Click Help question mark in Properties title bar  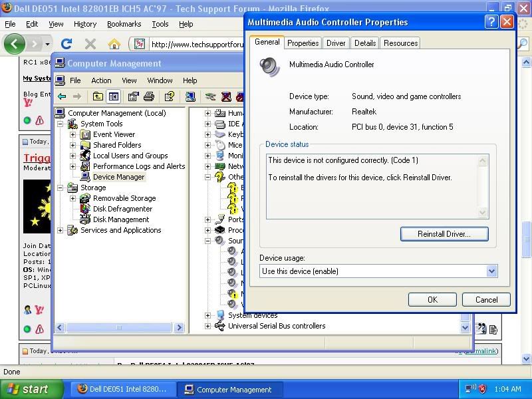point(491,22)
